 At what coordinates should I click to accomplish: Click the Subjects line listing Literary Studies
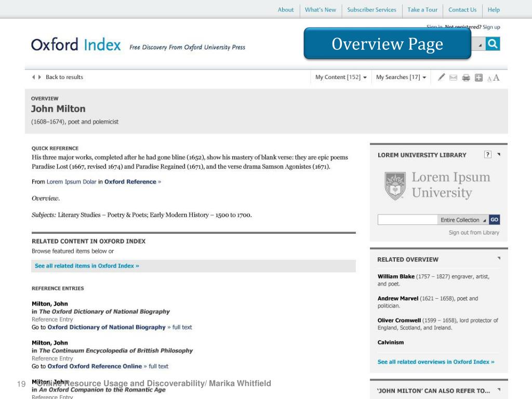[142, 215]
